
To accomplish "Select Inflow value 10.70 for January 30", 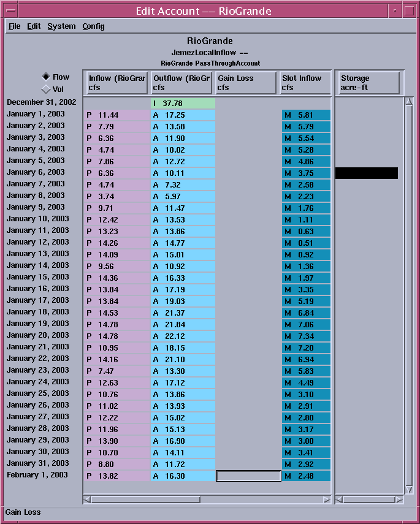I will click(118, 452).
